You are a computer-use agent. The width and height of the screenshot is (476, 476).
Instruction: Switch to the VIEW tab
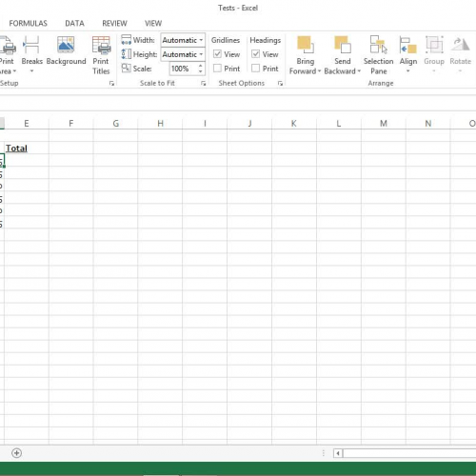click(x=153, y=24)
